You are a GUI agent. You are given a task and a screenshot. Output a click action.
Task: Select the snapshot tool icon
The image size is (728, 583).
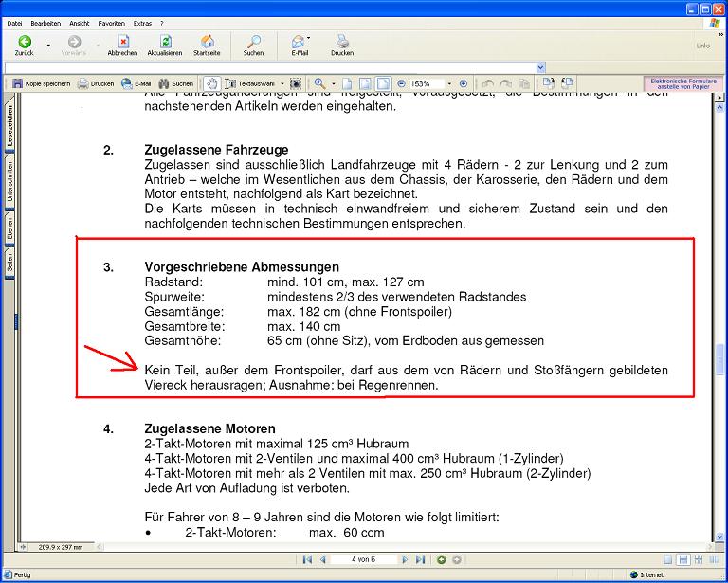[x=296, y=83]
